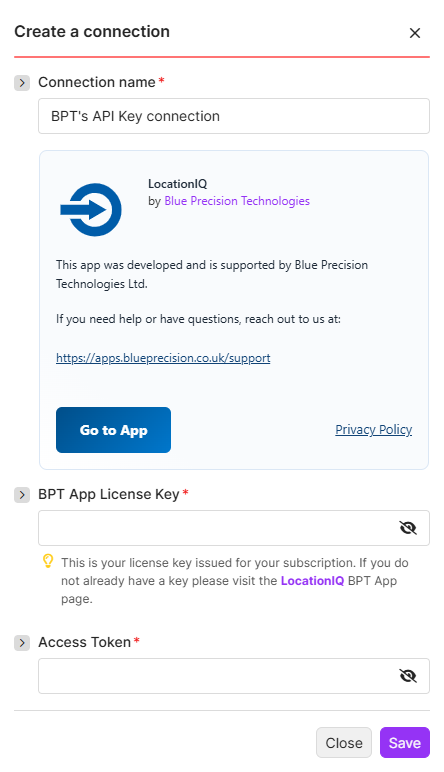Click the Close button
Image resolution: width=444 pixels, height=772 pixels.
pyautogui.click(x=344, y=742)
